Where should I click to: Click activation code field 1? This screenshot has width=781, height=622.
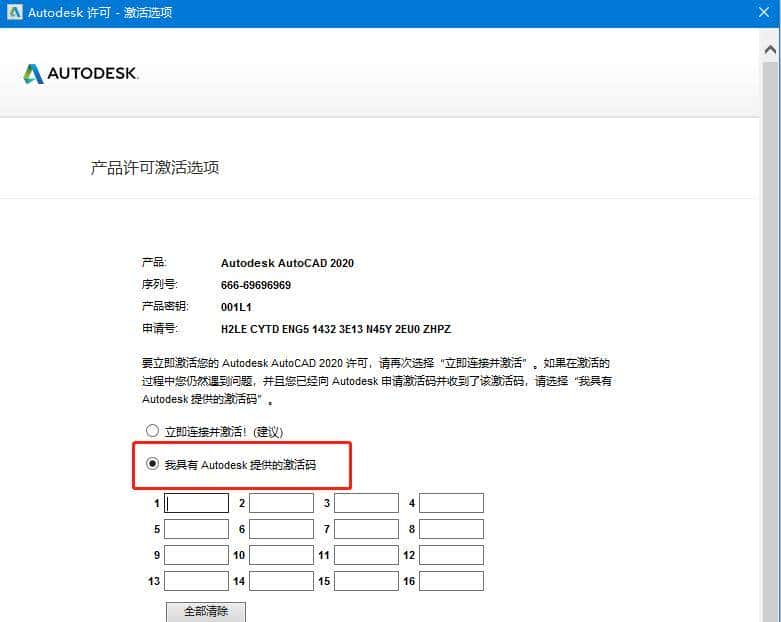pyautogui.click(x=196, y=503)
